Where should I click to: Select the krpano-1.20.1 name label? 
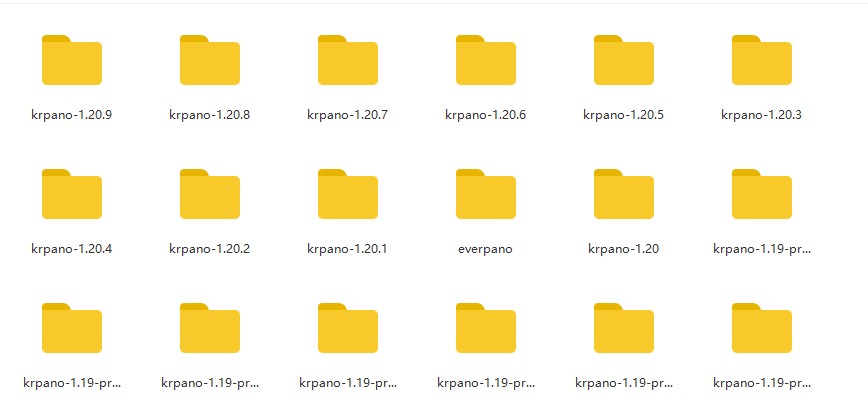[x=347, y=249]
